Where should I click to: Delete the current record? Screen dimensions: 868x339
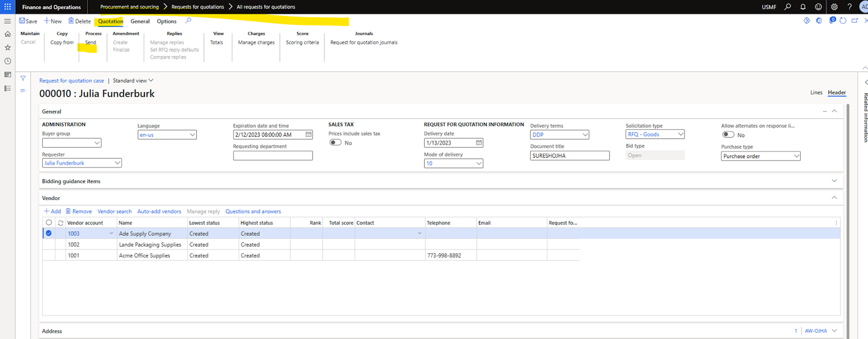point(79,21)
